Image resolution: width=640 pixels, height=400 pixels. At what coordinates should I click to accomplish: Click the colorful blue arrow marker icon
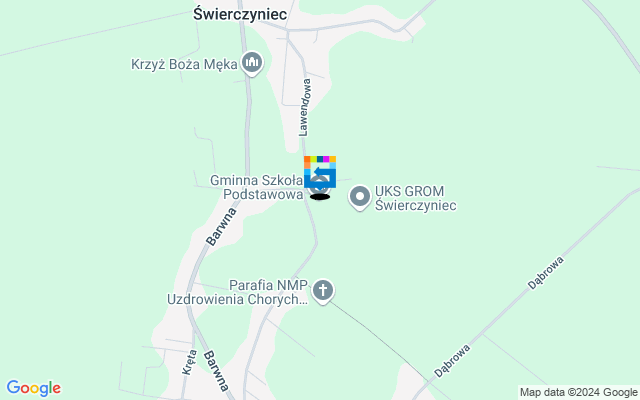[320, 172]
